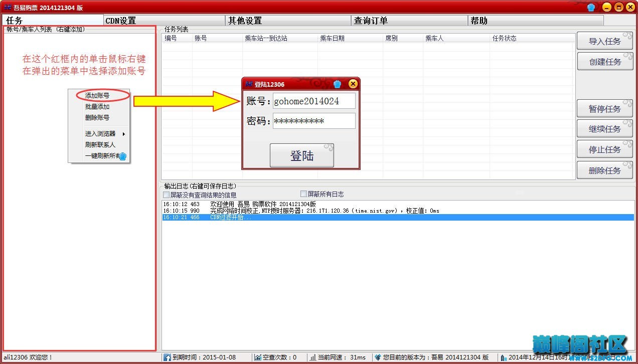Viewport: 638px width, 364px height.
Task: Click the 删除任务 button
Action: pos(604,170)
